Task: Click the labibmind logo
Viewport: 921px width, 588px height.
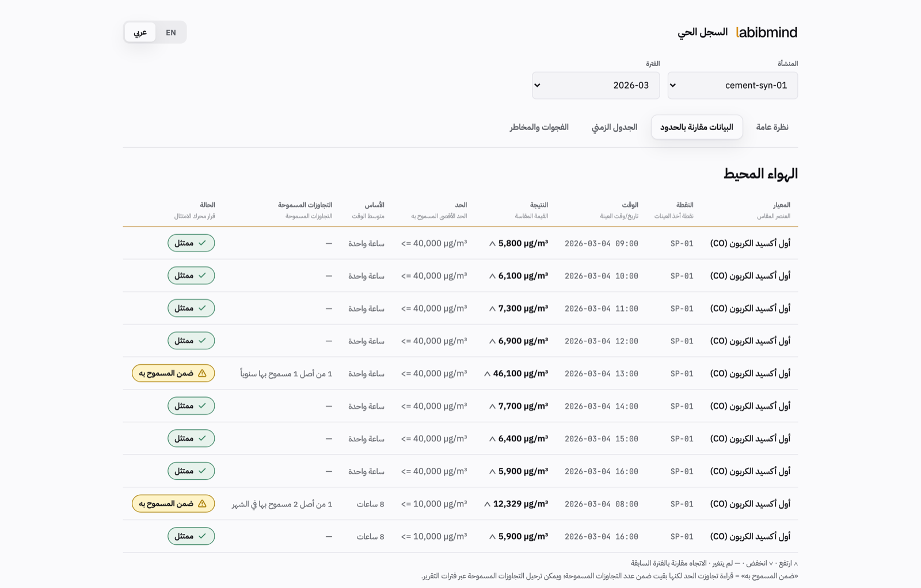Action: 767,32
